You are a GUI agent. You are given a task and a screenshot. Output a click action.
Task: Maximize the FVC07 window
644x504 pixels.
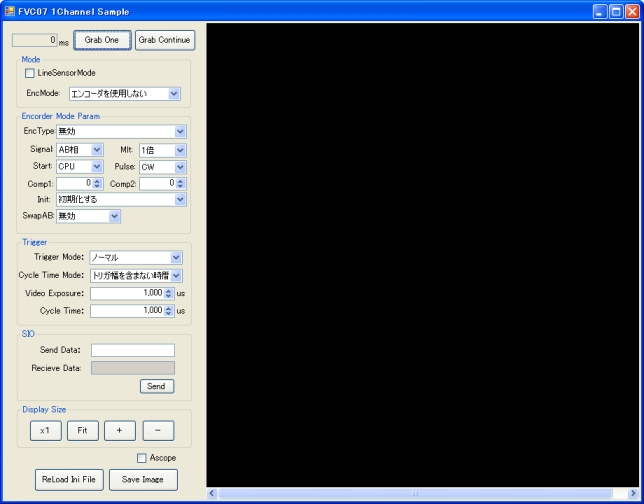click(x=616, y=12)
